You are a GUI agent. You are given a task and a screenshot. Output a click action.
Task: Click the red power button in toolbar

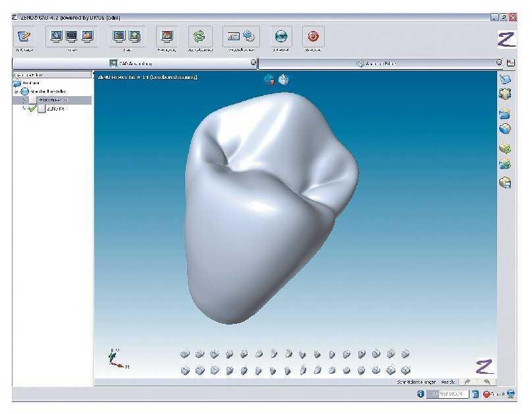[x=313, y=36]
